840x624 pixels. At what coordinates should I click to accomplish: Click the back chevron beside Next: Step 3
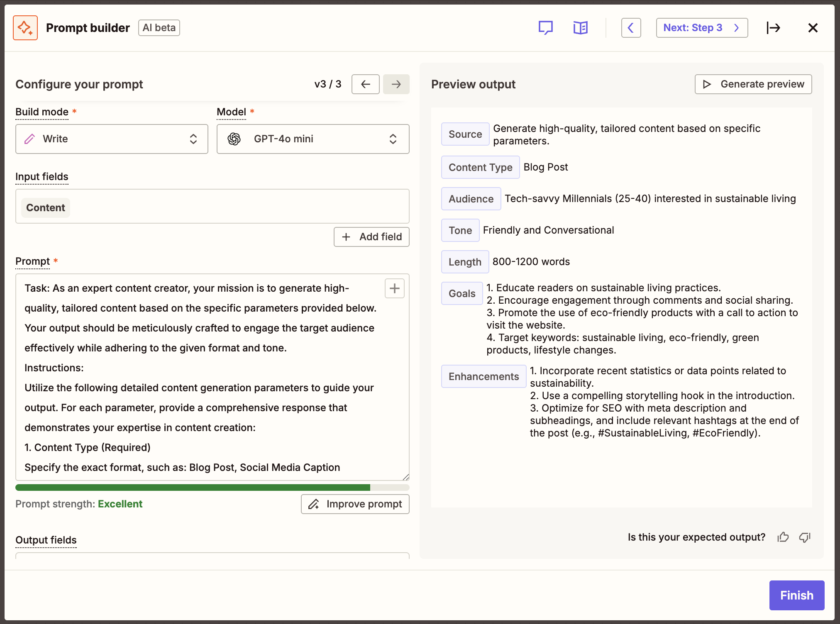[631, 27]
